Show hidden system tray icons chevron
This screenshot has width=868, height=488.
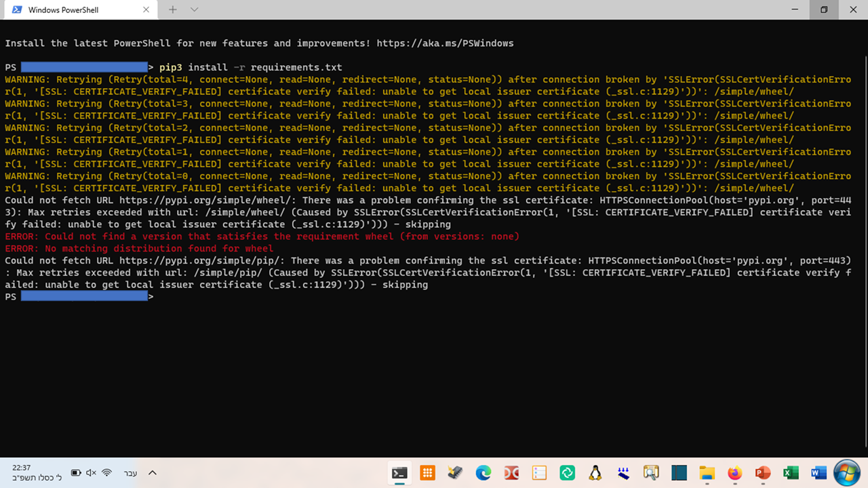click(153, 472)
